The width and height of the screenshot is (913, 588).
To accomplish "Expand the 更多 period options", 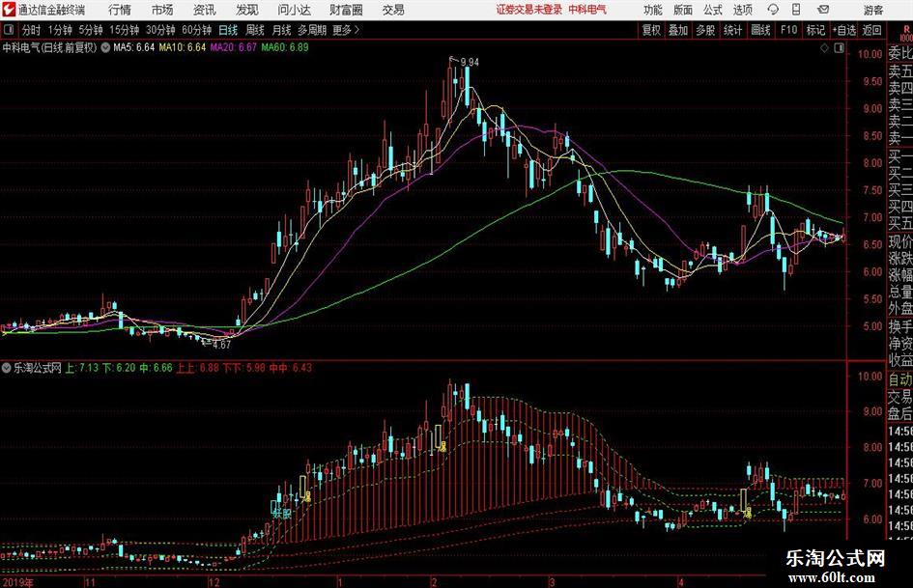I will [x=347, y=30].
